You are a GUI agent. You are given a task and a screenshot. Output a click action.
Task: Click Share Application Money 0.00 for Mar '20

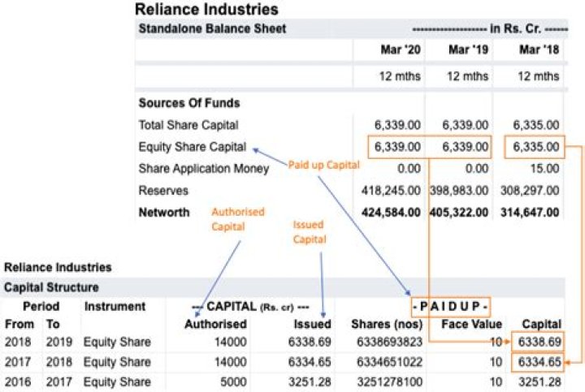tap(409, 169)
